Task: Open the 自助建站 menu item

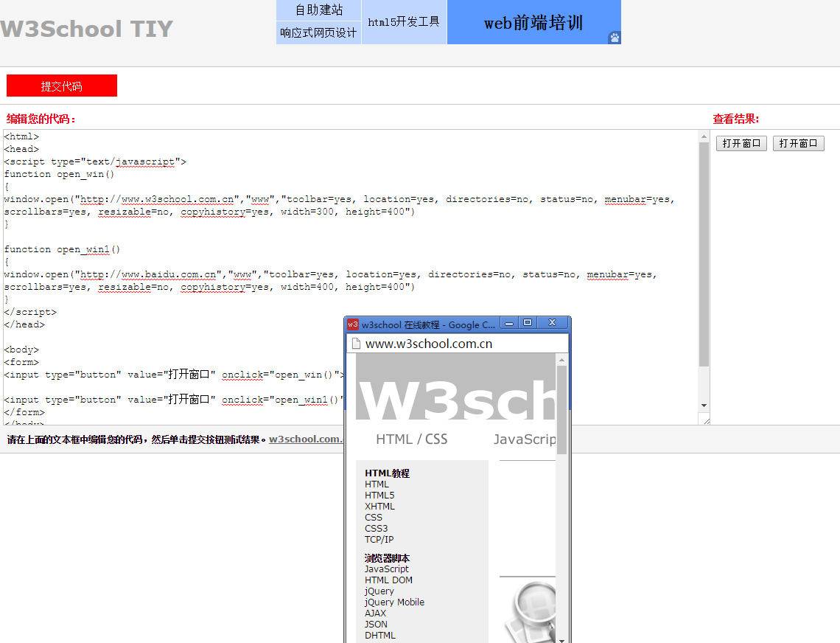Action: pos(318,10)
